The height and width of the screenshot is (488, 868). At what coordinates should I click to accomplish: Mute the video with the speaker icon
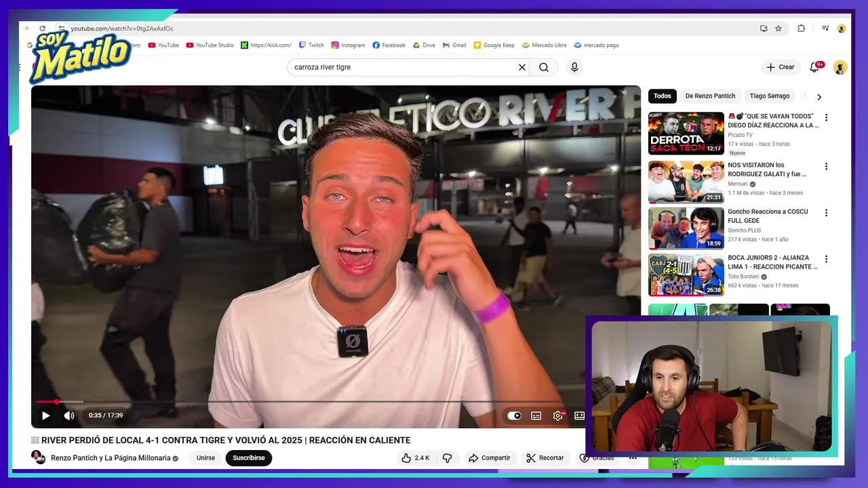(69, 415)
